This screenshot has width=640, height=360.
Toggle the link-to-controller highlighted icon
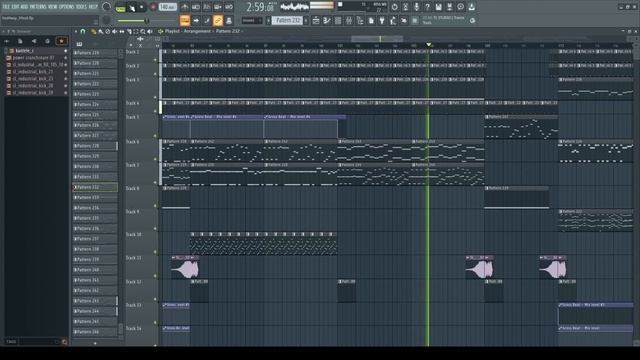[x=218, y=20]
